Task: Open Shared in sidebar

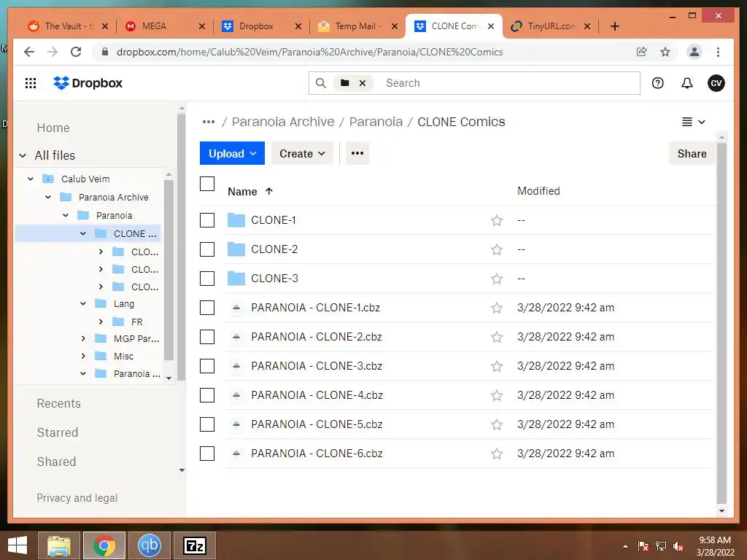Action: pos(56,462)
